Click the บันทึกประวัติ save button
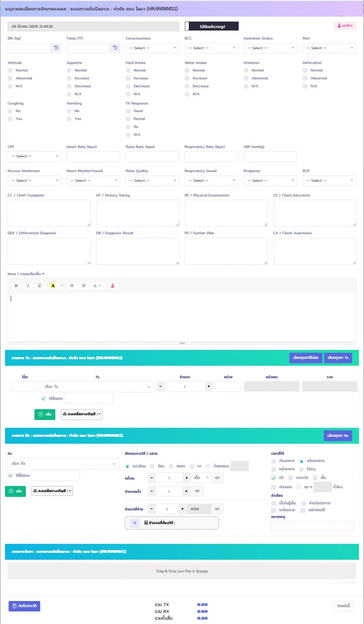Image resolution: width=364 pixels, height=624 pixels. (x=24, y=606)
